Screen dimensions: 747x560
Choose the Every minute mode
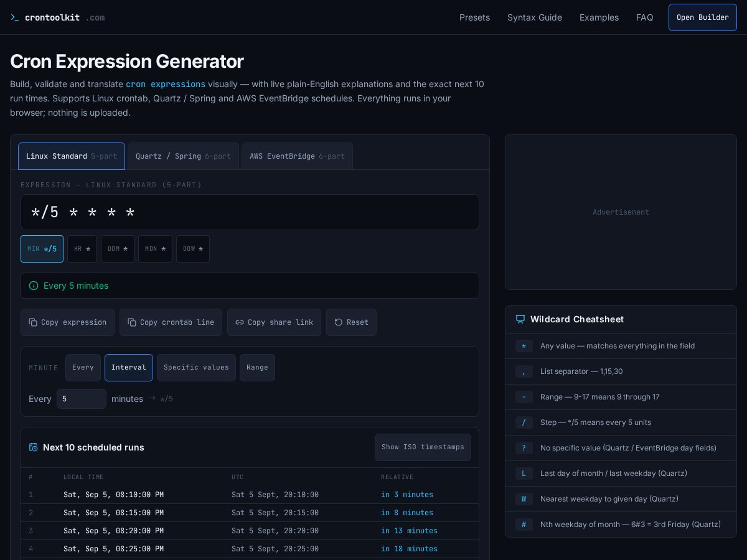(x=83, y=368)
